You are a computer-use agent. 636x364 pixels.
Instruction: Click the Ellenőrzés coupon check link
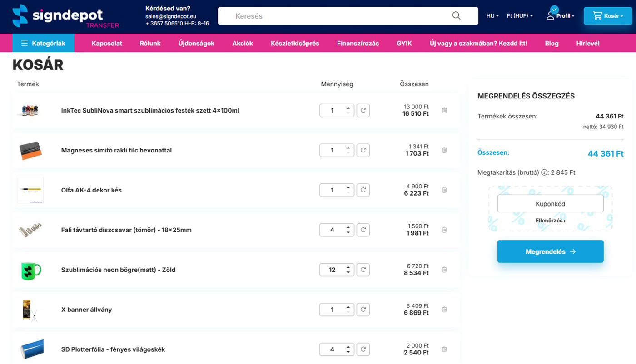pyautogui.click(x=550, y=221)
